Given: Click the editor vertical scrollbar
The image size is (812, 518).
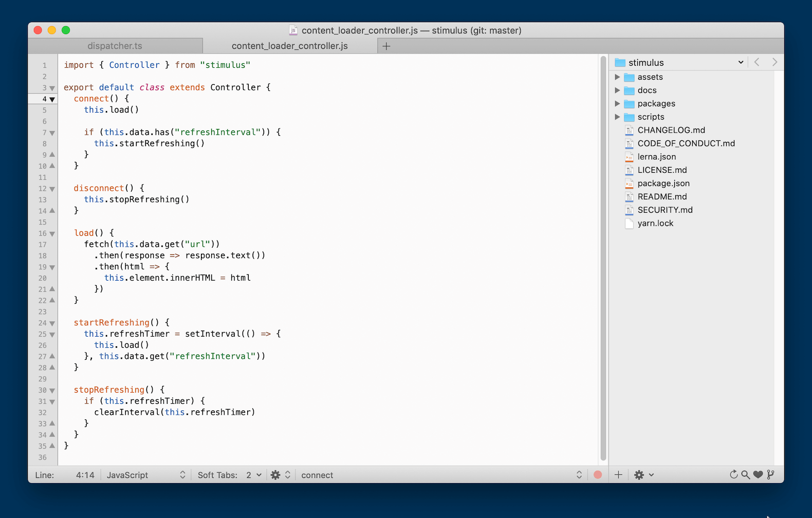Looking at the screenshot, I should 603,257.
